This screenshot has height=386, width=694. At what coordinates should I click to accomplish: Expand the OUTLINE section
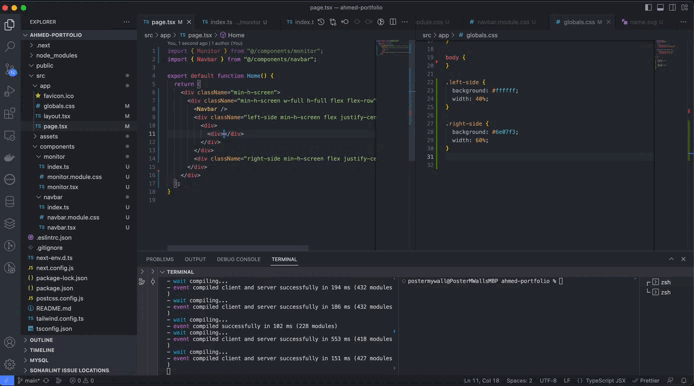click(x=79, y=340)
